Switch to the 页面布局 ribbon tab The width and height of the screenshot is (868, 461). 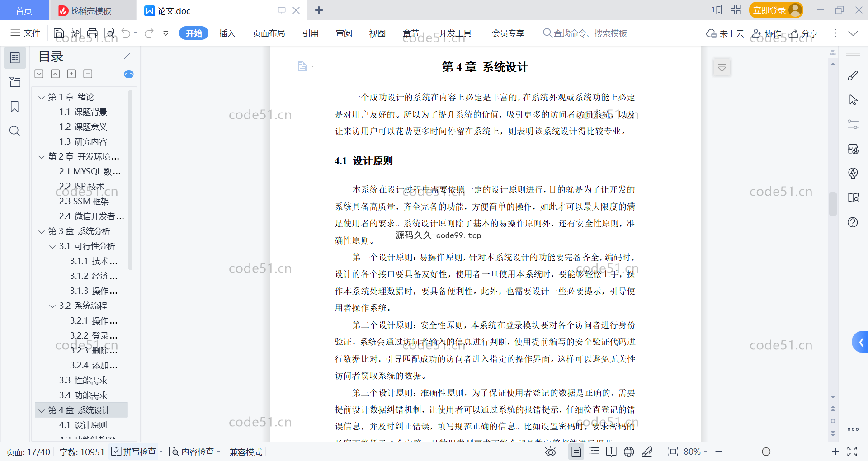[269, 33]
